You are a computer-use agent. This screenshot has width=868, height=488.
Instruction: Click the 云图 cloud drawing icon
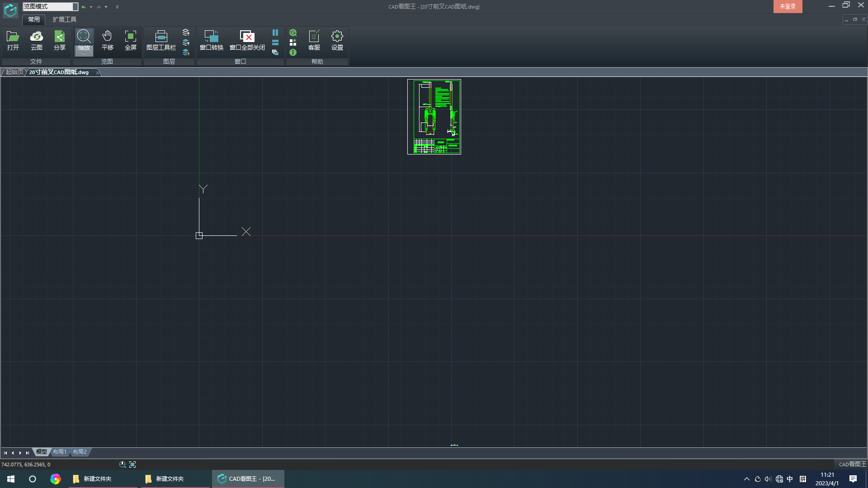36,40
